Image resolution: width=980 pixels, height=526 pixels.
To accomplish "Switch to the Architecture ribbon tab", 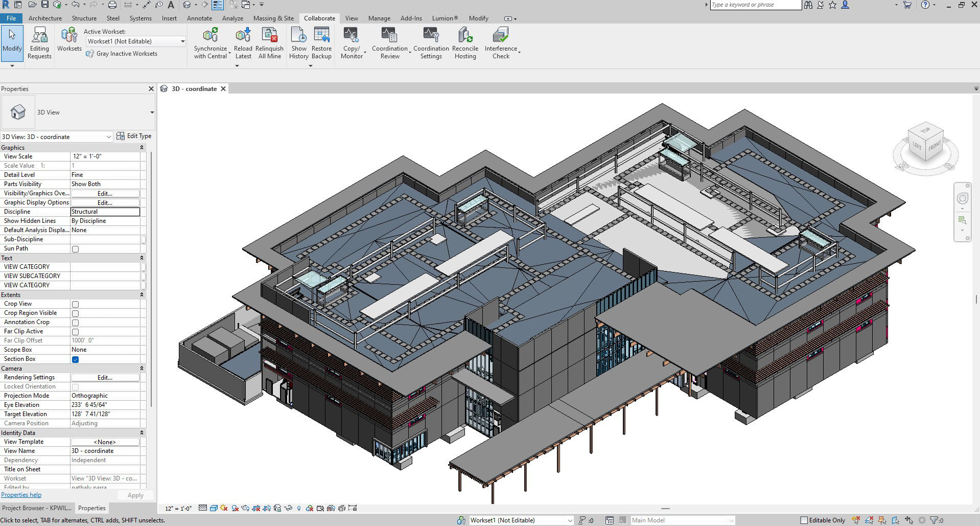I will [x=45, y=18].
